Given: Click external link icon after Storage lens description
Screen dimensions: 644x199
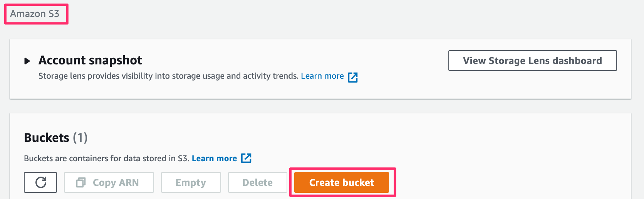Looking at the screenshot, I should pos(353,77).
